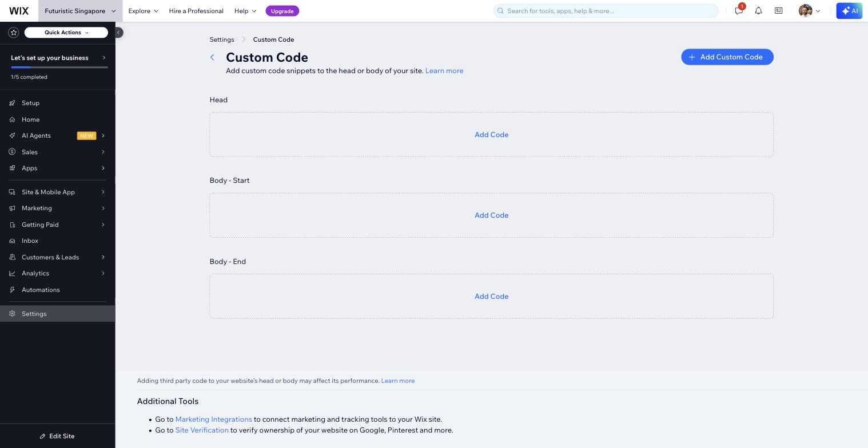Open the Explore dropdown menu
This screenshot has width=868, height=448.
click(x=143, y=11)
